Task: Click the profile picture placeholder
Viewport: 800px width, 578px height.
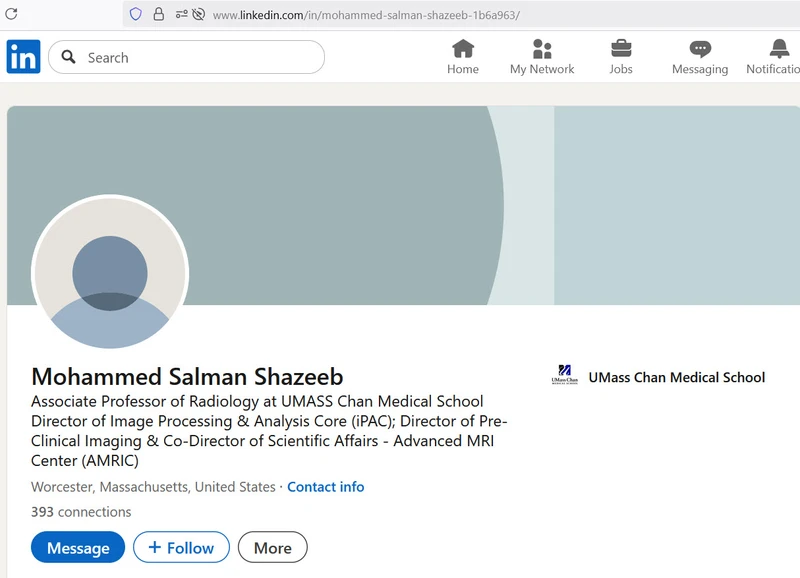Action: [x=110, y=273]
